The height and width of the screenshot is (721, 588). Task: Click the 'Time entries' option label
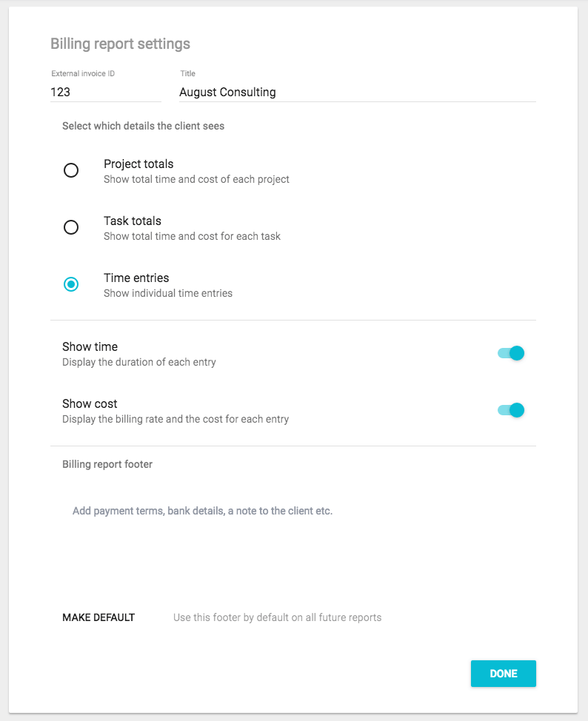click(136, 278)
